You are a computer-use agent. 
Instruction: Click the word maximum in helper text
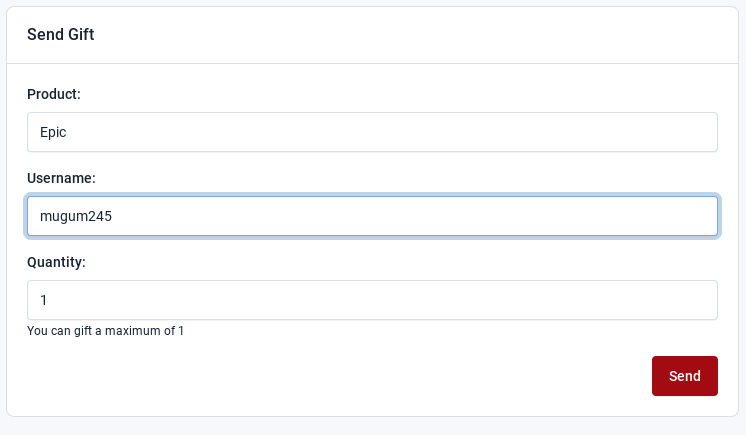tap(140, 331)
